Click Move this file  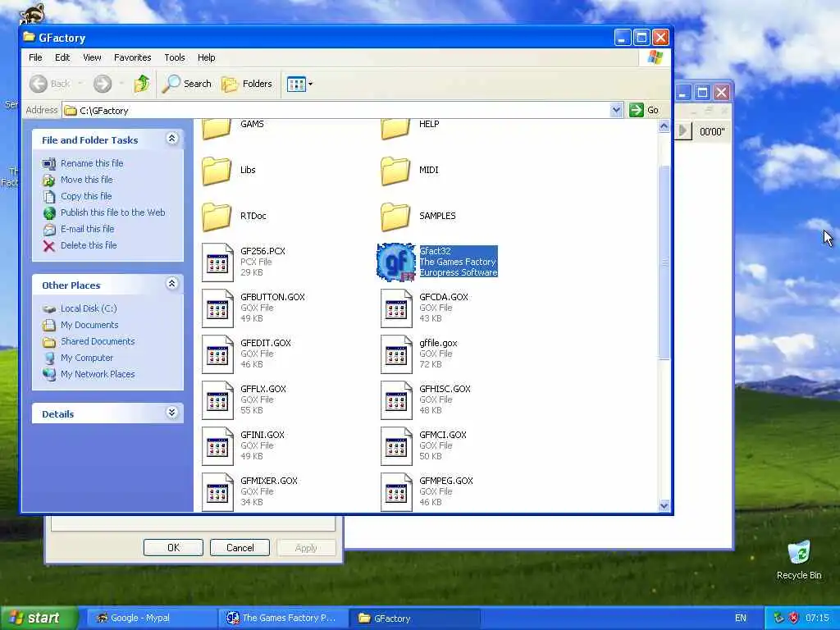click(87, 180)
